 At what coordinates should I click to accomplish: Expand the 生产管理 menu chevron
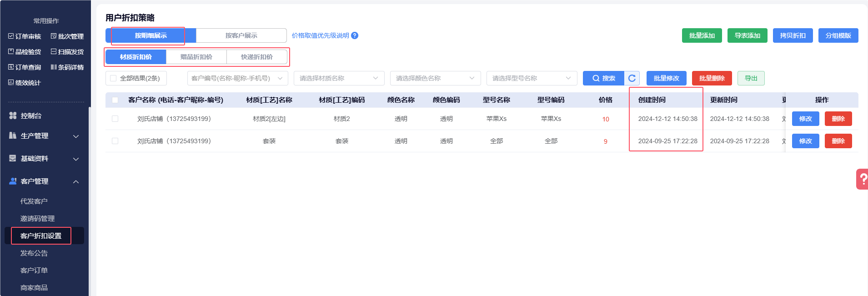coord(76,136)
